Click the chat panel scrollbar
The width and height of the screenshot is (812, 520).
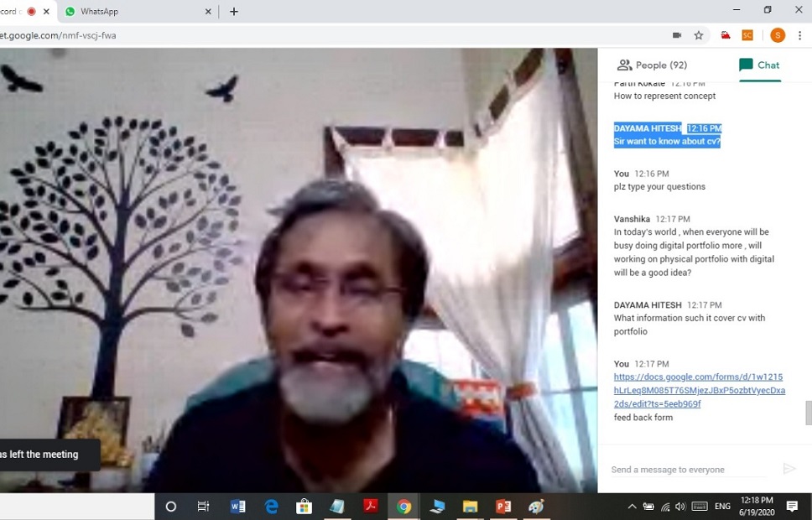(x=808, y=413)
